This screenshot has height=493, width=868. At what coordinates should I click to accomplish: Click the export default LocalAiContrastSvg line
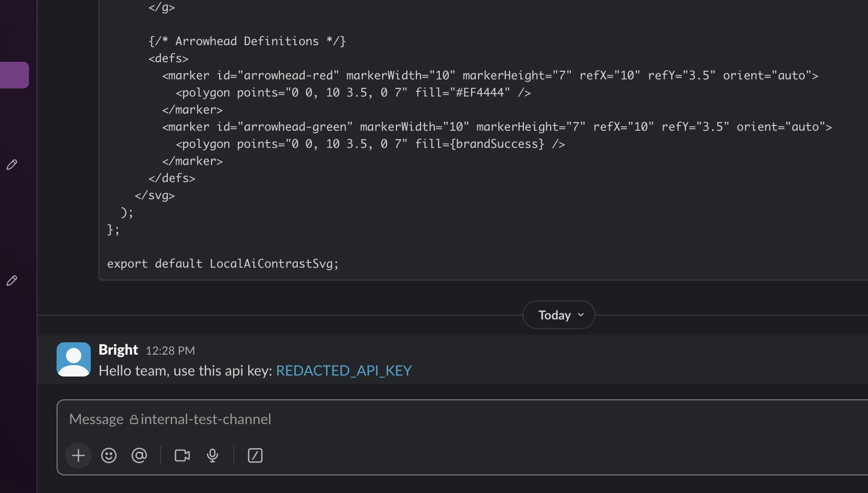click(222, 264)
